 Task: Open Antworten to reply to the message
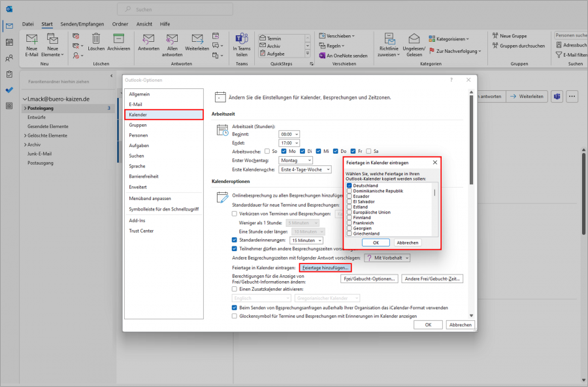(149, 43)
